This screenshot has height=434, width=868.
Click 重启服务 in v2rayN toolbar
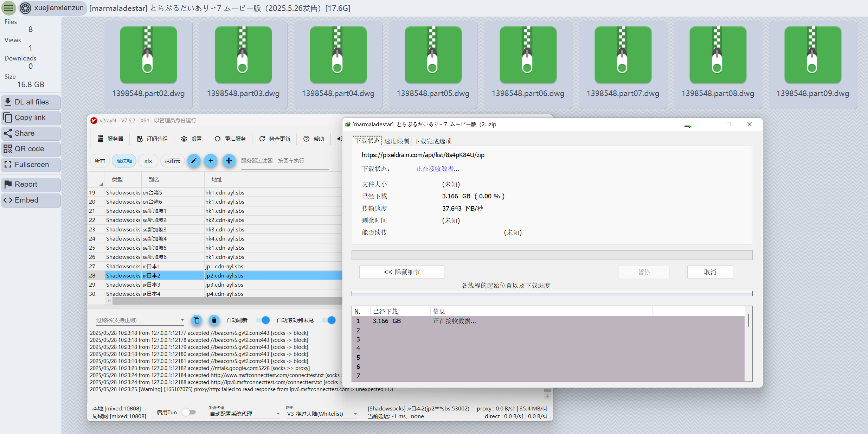(230, 139)
